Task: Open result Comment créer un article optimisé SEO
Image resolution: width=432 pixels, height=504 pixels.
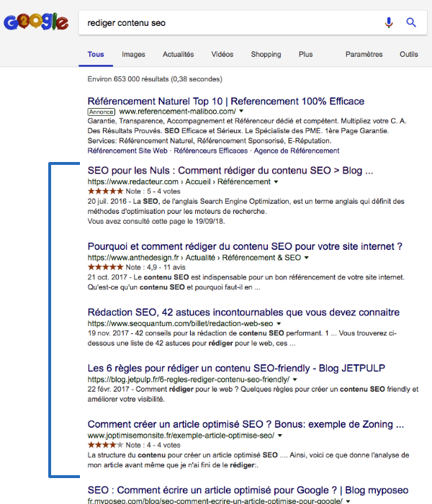Action: [246, 424]
